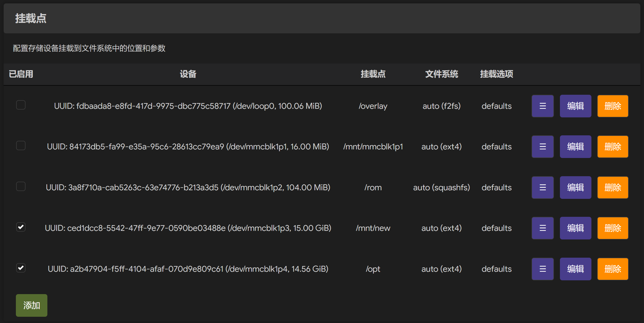Image resolution: width=644 pixels, height=323 pixels.
Task: Edit the /overlay mount entry
Action: [575, 106]
